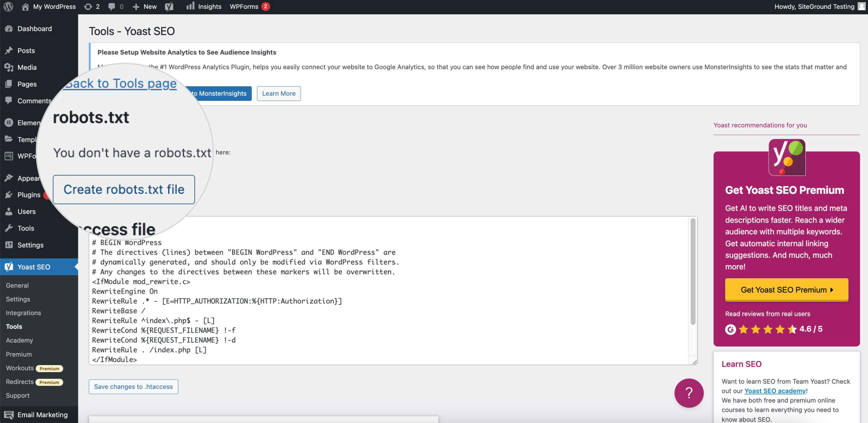Open the Premium submenu item

[19, 354]
